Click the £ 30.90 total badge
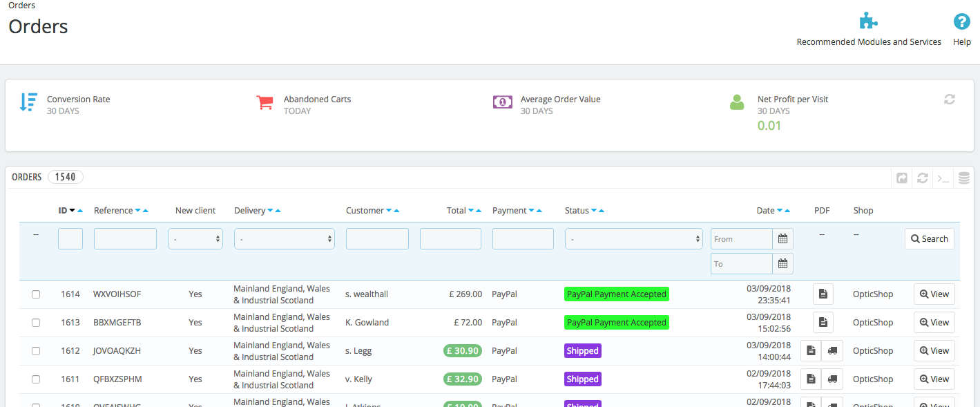The image size is (980, 407). coord(463,351)
